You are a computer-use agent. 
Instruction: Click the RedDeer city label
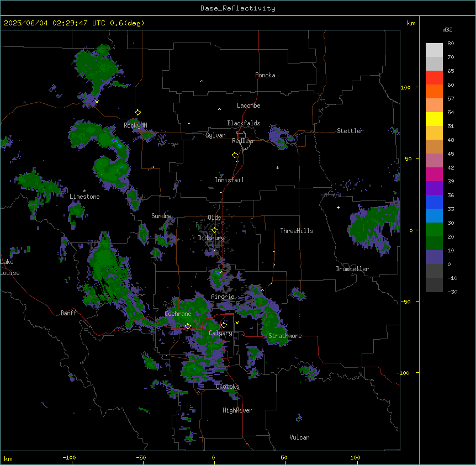click(x=243, y=141)
